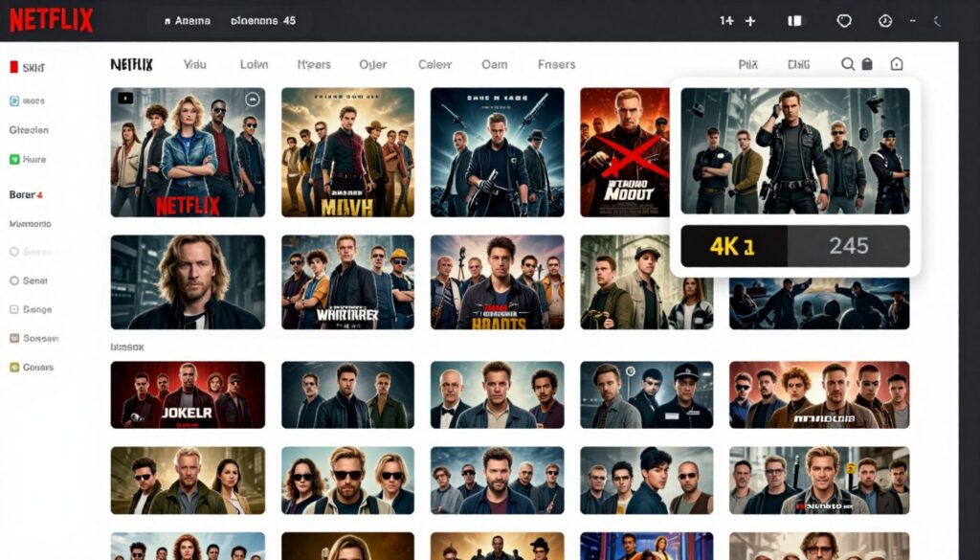
Task: Click the gray 245 button
Action: pos(848,246)
